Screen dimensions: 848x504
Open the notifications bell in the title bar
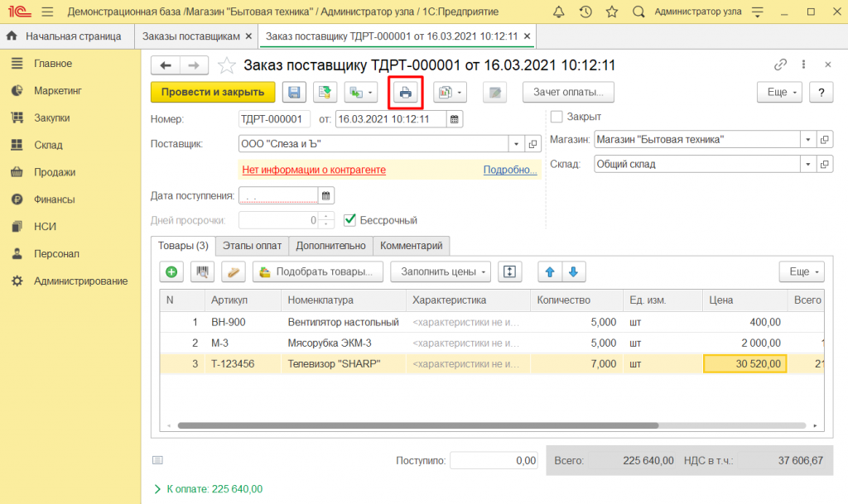559,12
